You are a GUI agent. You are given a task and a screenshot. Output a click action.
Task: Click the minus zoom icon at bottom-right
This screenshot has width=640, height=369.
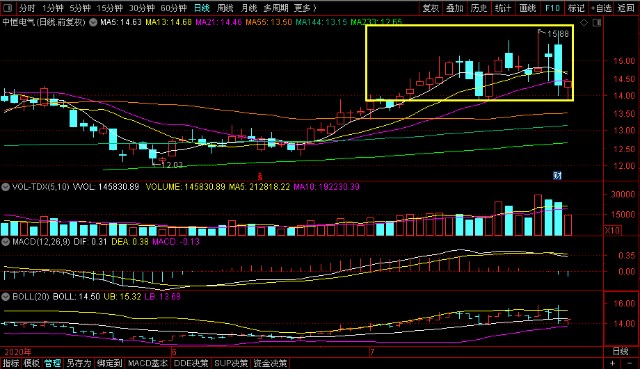point(629,363)
